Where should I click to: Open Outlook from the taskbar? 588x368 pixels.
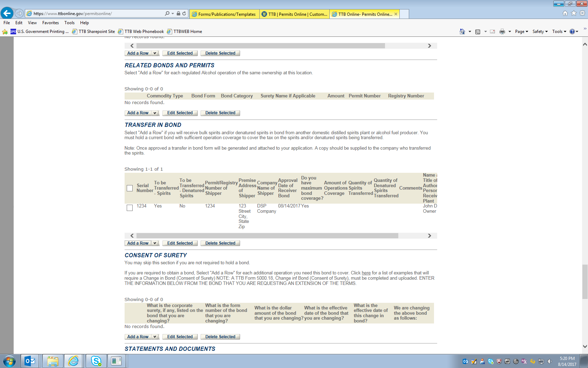(30, 361)
